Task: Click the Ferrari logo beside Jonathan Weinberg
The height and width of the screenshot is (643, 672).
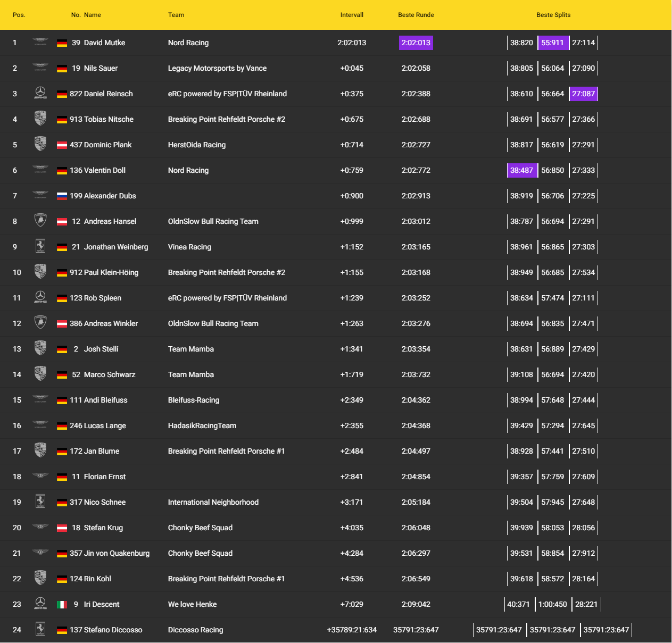Action: (x=40, y=246)
